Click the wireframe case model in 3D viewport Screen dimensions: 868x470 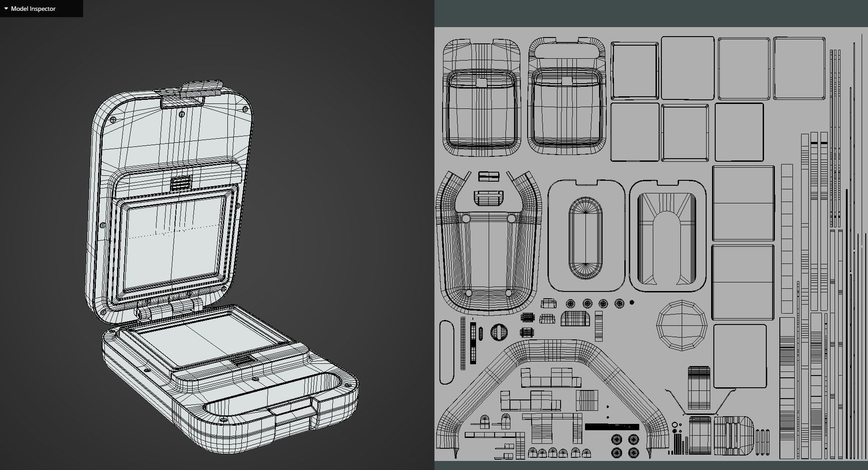(222, 267)
